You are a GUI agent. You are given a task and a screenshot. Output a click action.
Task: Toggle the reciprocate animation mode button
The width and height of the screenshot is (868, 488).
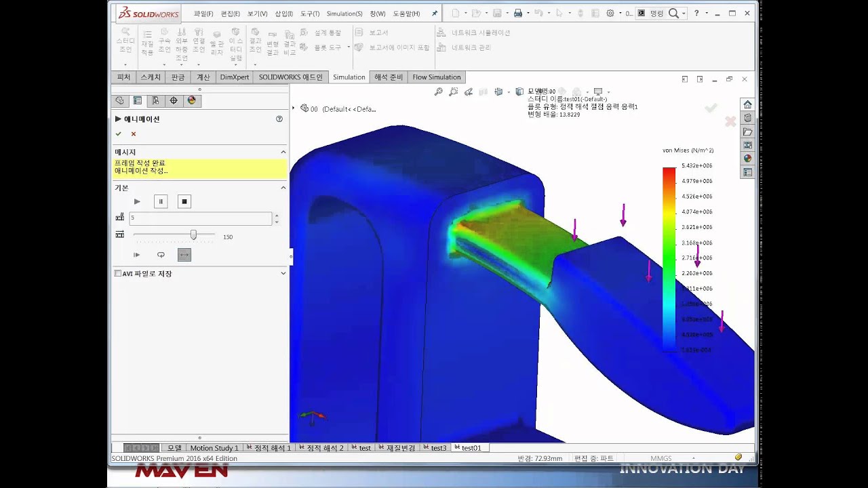pos(184,255)
